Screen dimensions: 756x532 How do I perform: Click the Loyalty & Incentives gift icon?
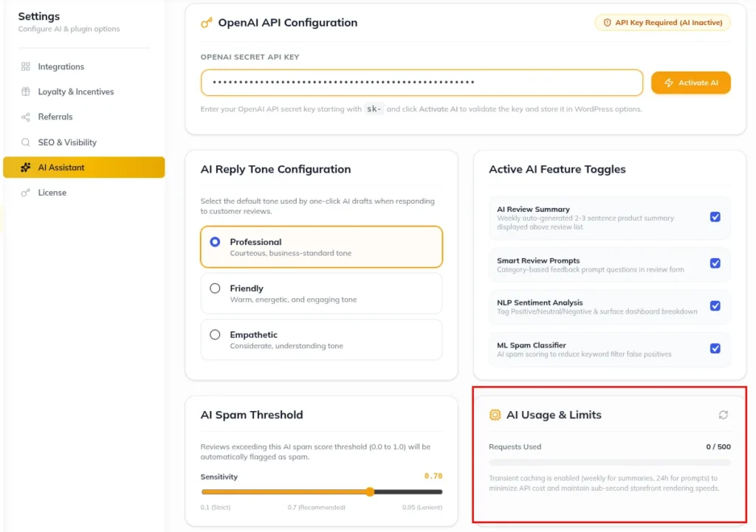click(x=26, y=91)
